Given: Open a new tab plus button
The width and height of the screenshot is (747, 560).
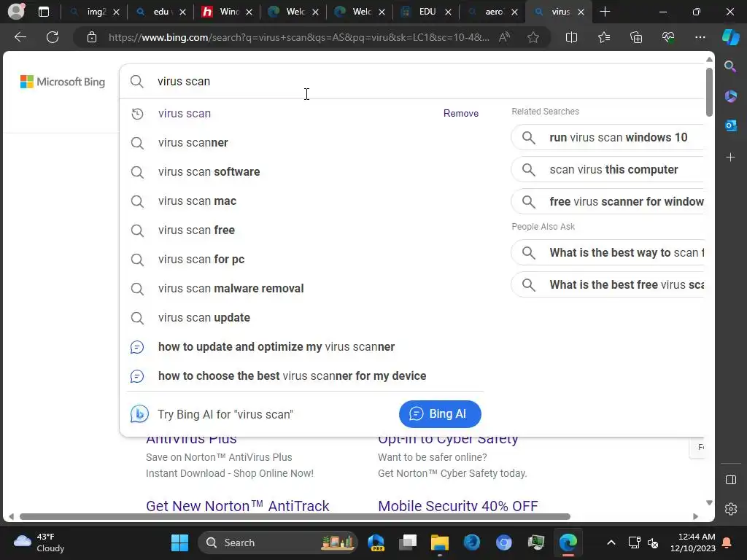Looking at the screenshot, I should click(605, 12).
